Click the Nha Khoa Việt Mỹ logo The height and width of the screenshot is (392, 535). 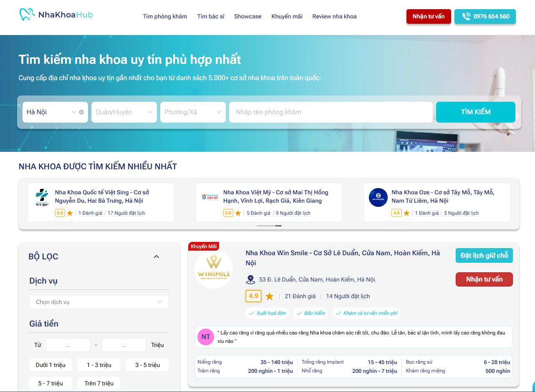click(210, 197)
